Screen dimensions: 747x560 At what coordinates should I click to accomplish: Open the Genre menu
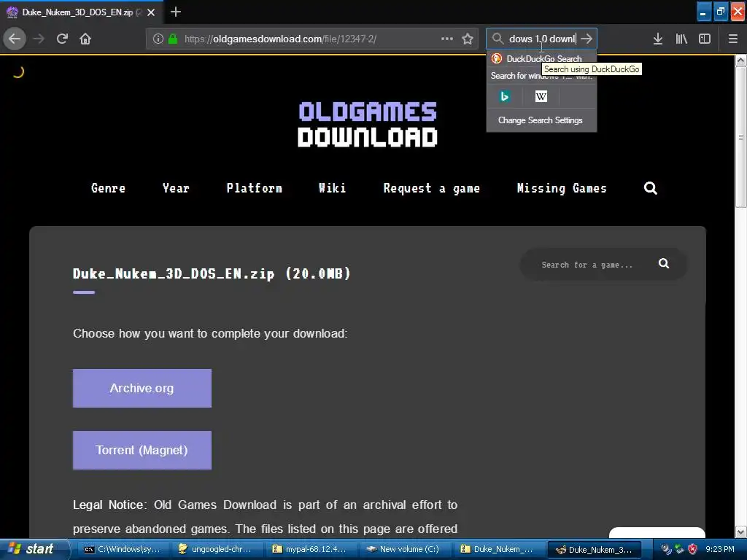[108, 189]
